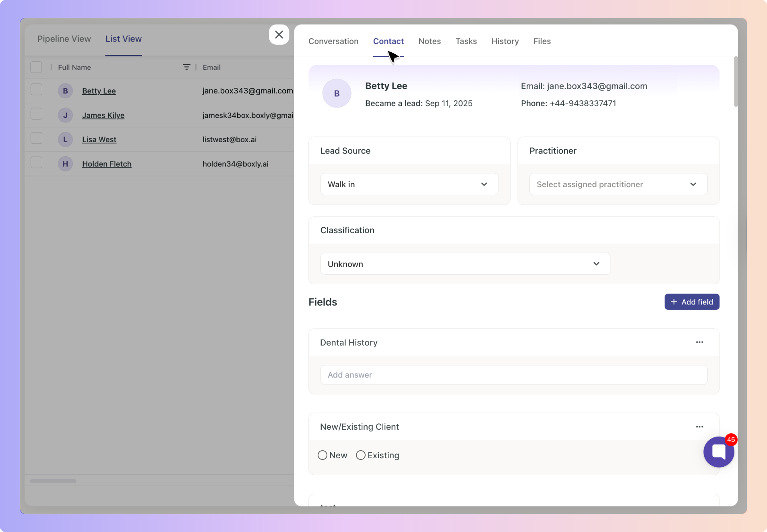Expand the Lead Source dropdown

pyautogui.click(x=409, y=184)
